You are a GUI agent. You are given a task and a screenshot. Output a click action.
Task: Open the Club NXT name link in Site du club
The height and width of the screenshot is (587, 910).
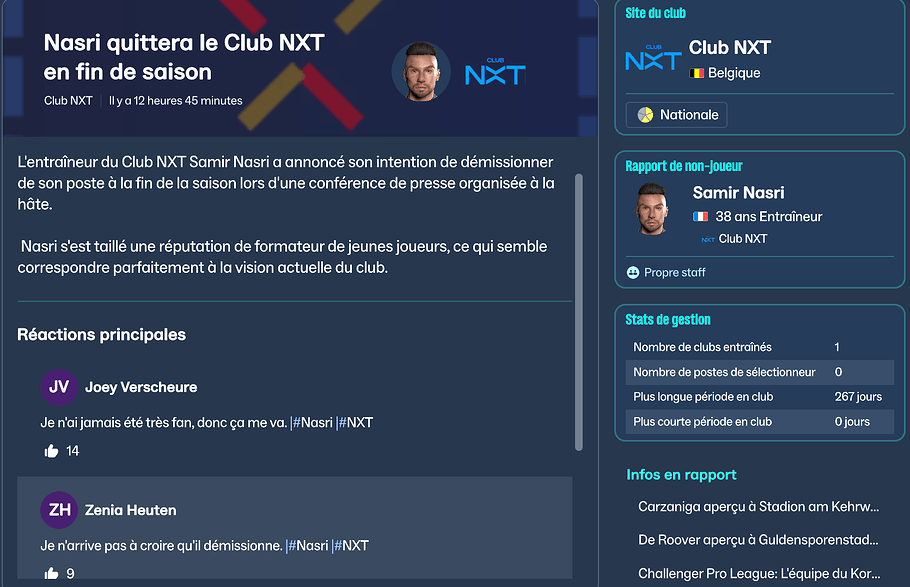coord(730,47)
